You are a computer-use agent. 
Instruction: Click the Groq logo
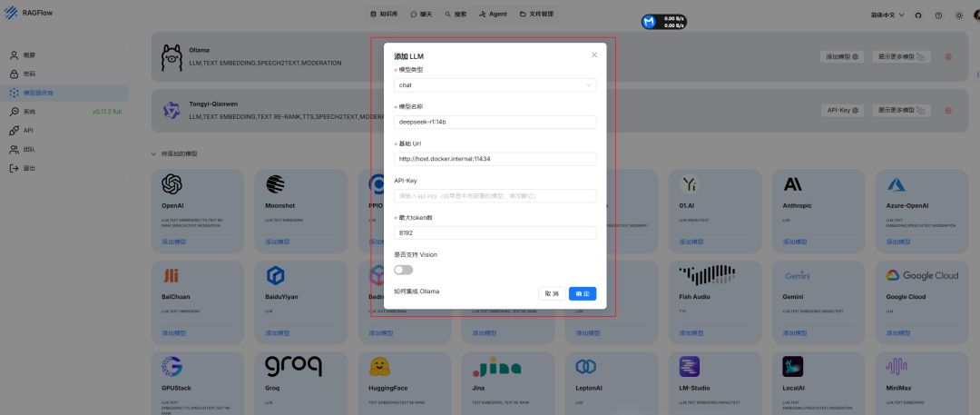[293, 366]
